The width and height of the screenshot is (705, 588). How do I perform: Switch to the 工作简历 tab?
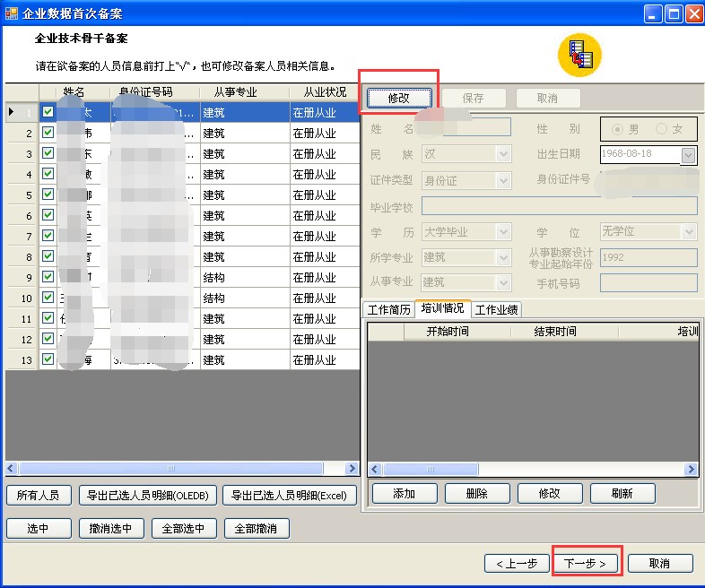(x=388, y=309)
